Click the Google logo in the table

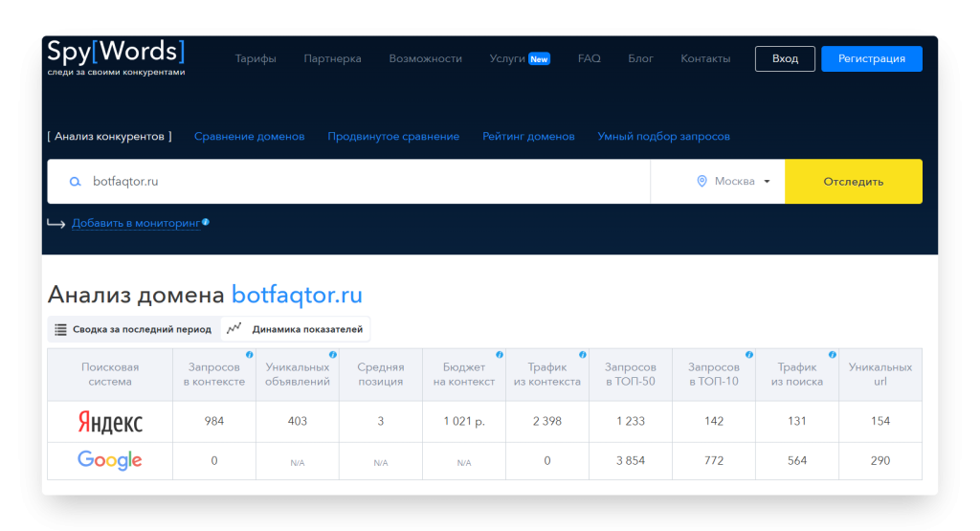coord(110,460)
